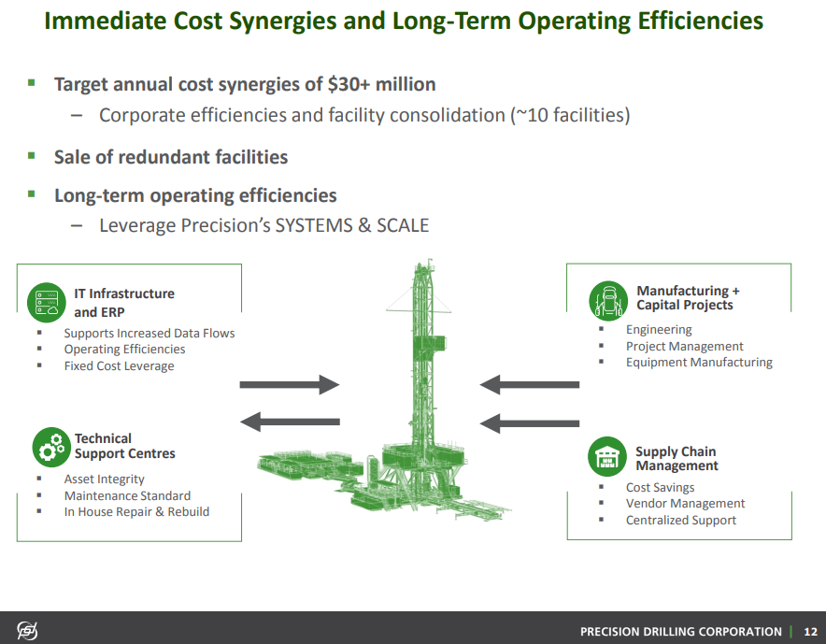Image resolution: width=826 pixels, height=644 pixels.
Task: Click the 'Supply Chain Management' heading
Action: pos(676,459)
